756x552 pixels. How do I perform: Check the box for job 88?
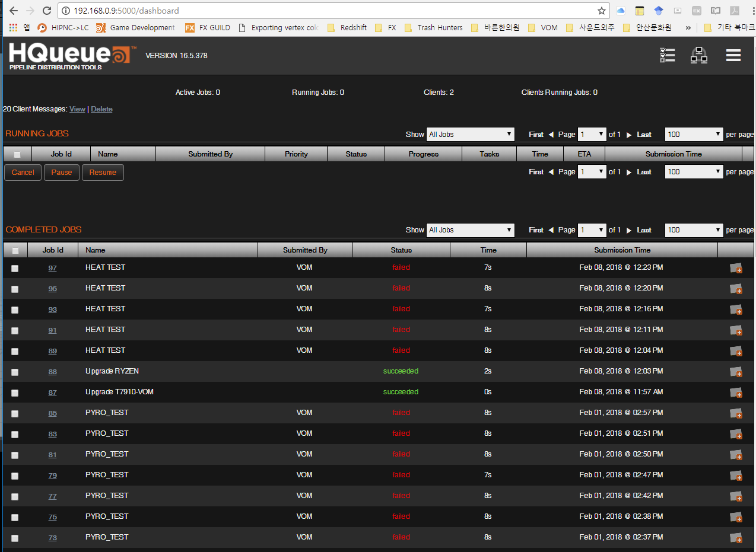[x=15, y=372]
